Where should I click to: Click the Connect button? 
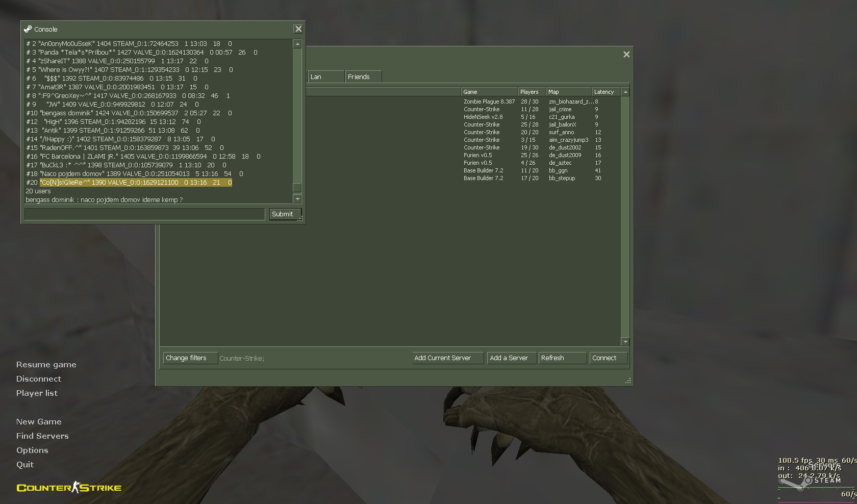pos(608,358)
